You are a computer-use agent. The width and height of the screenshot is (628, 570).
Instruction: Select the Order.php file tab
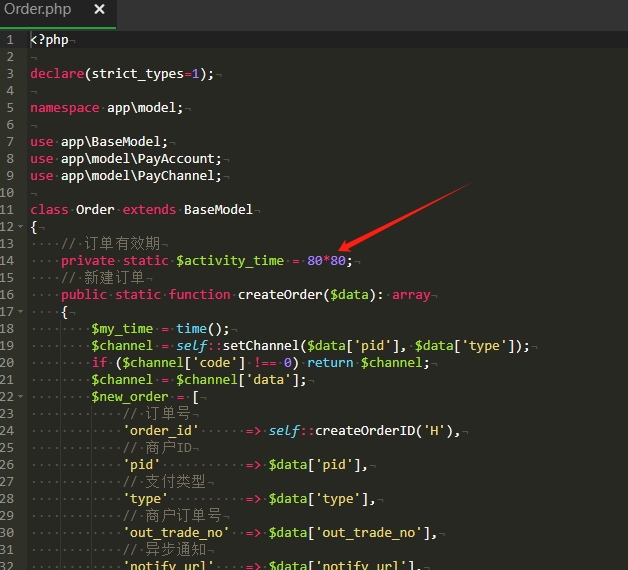click(x=58, y=14)
